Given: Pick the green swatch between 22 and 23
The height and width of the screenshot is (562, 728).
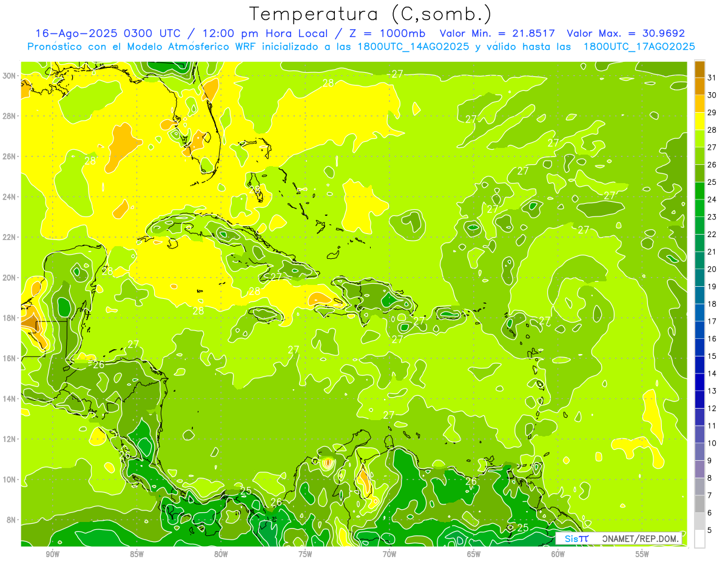Looking at the screenshot, I should point(699,226).
